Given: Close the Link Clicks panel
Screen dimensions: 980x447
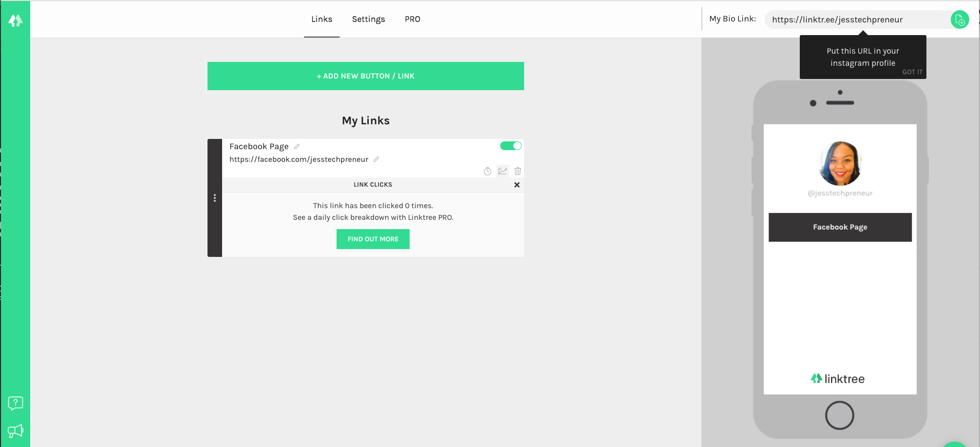Looking at the screenshot, I should 517,185.
